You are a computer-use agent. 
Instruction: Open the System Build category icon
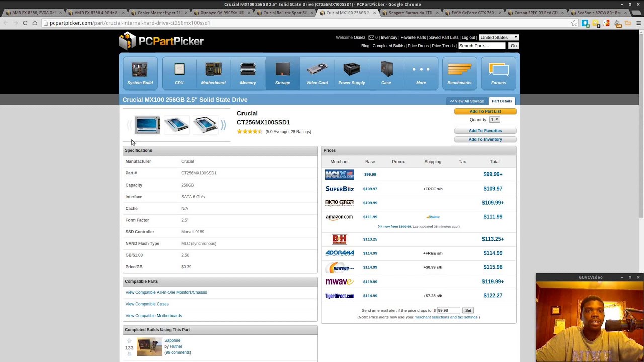tap(140, 73)
